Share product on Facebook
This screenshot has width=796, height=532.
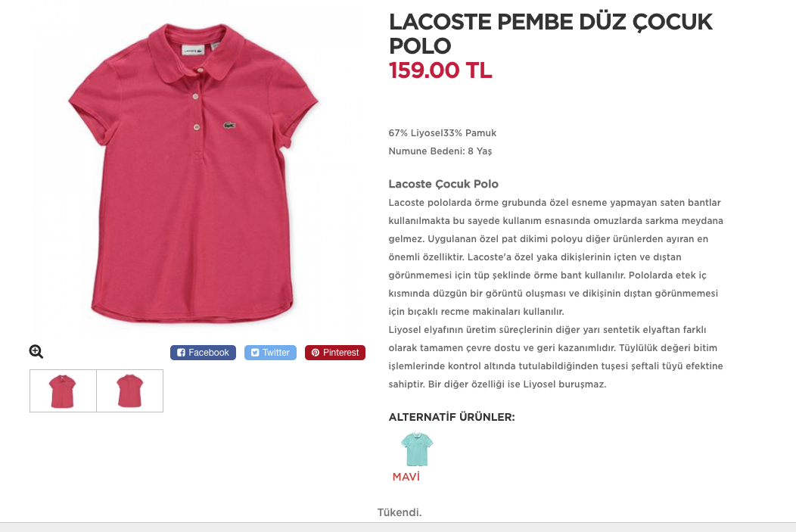[x=203, y=353]
